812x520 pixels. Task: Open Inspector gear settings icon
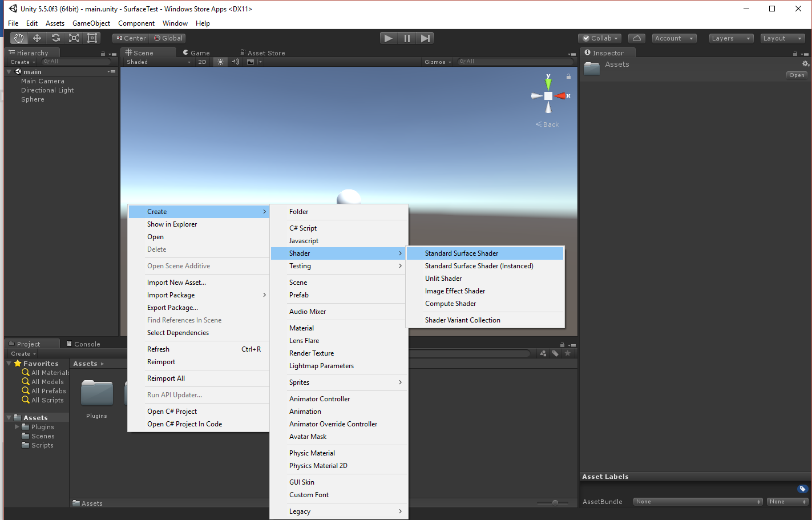pyautogui.click(x=805, y=64)
